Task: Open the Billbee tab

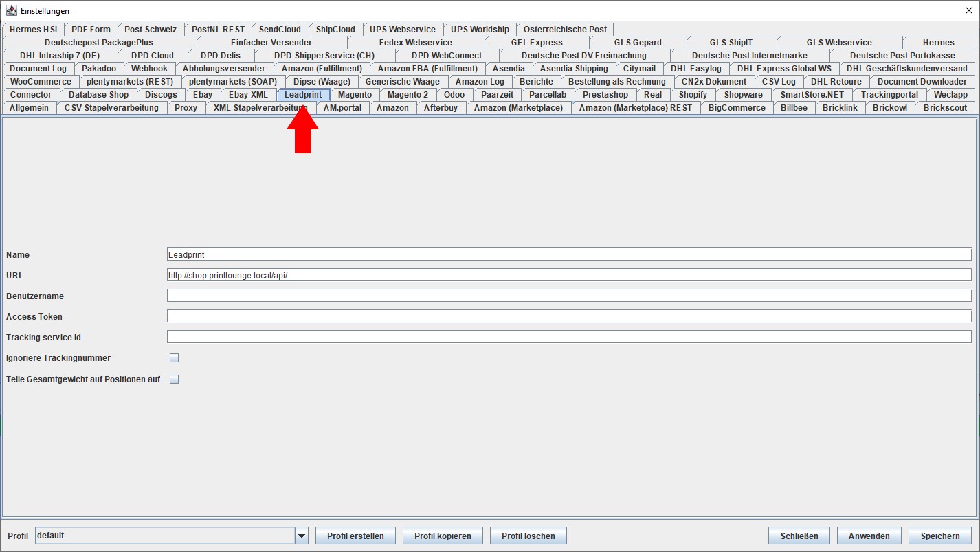Action: pyautogui.click(x=794, y=108)
